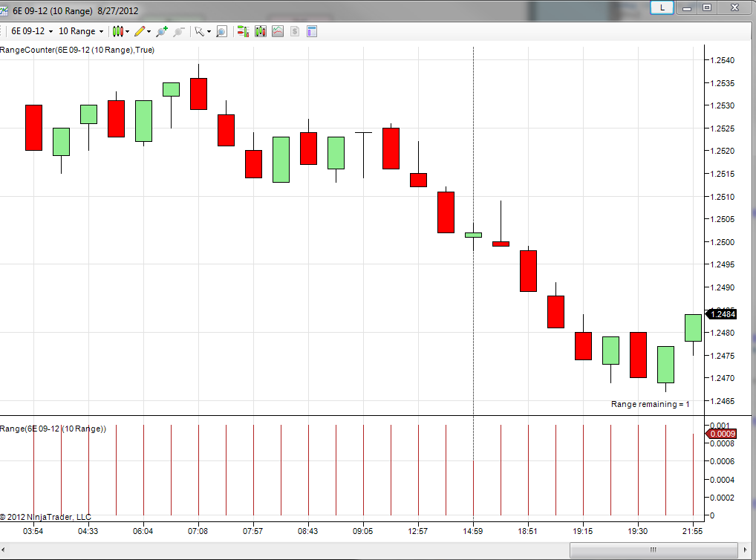Click the 0.0004 range axis label
The image size is (756, 560).
click(723, 480)
